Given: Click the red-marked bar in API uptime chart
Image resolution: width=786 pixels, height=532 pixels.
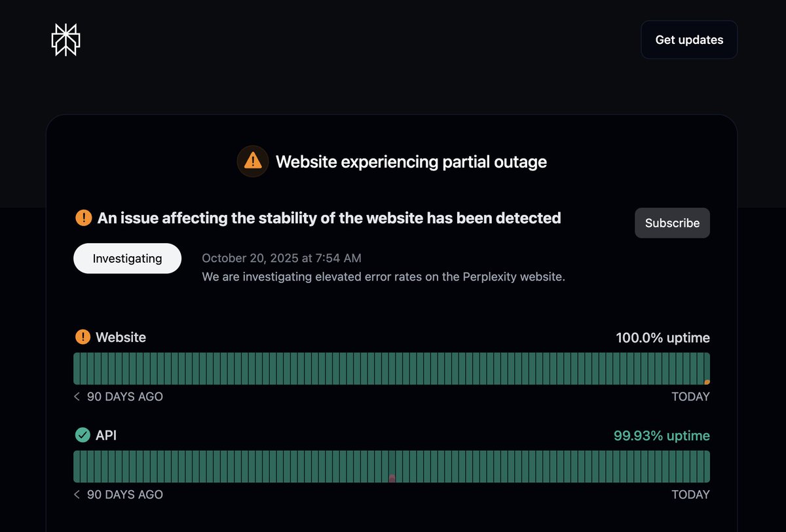Looking at the screenshot, I should 392,466.
